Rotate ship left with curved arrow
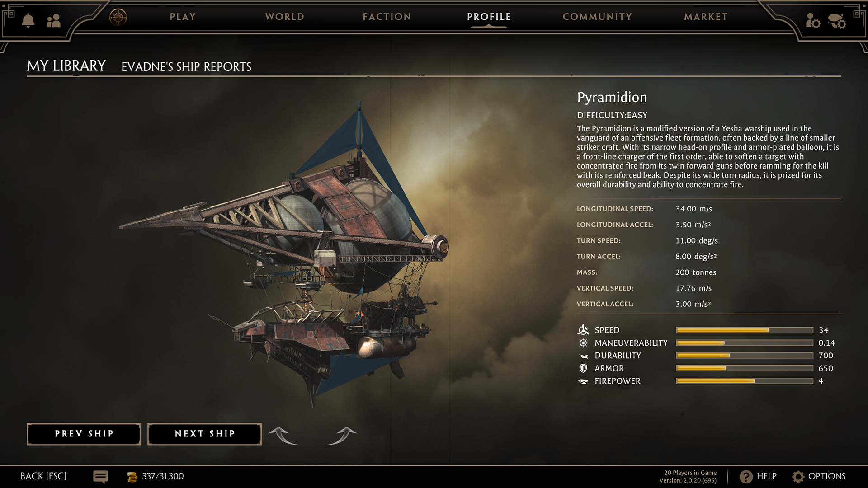 tap(283, 435)
